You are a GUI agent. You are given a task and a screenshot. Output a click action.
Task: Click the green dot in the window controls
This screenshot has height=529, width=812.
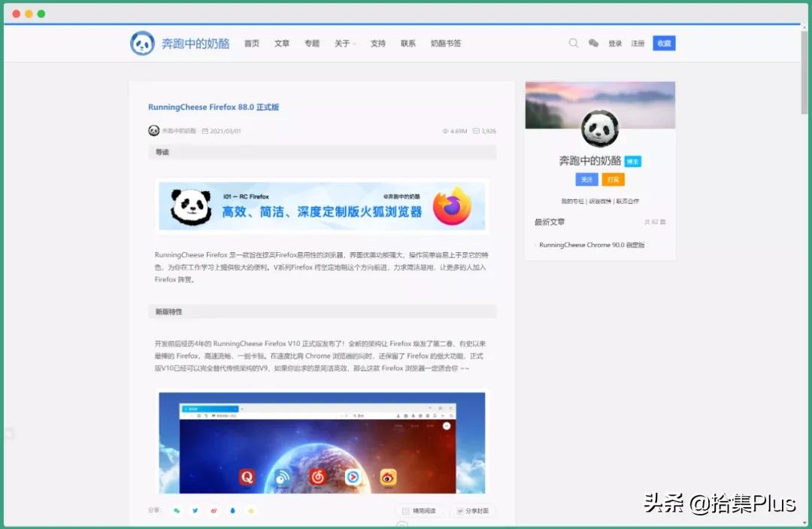pos(41,13)
